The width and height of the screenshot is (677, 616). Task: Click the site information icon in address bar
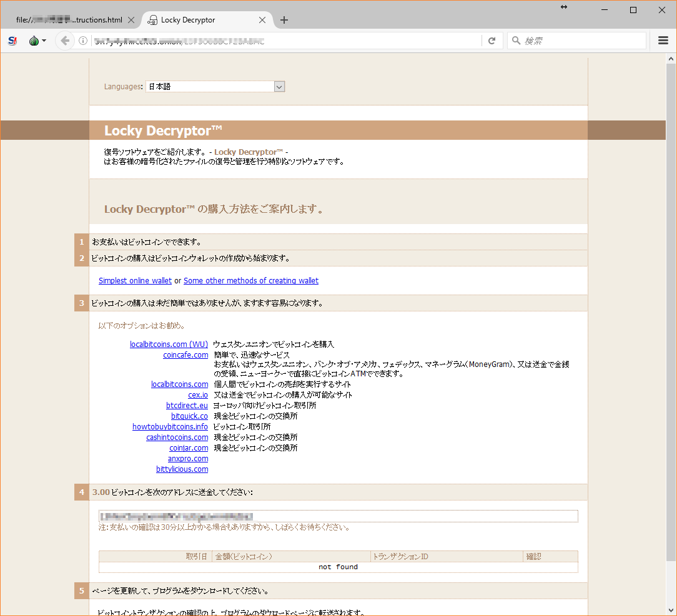tap(83, 41)
